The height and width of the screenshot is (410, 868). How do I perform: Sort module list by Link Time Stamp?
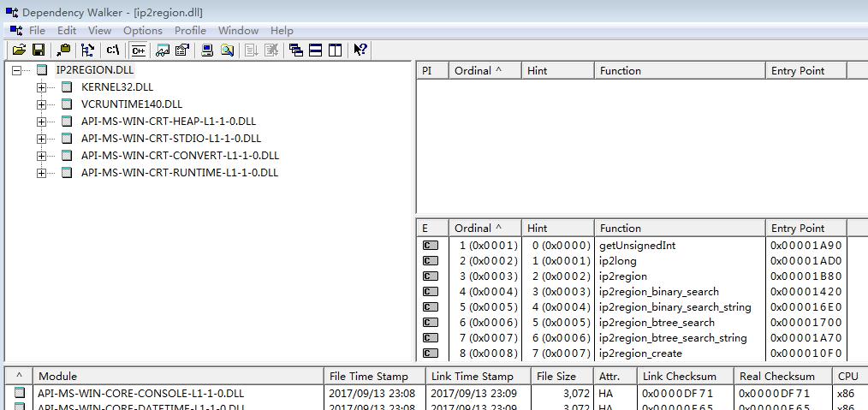(x=479, y=377)
